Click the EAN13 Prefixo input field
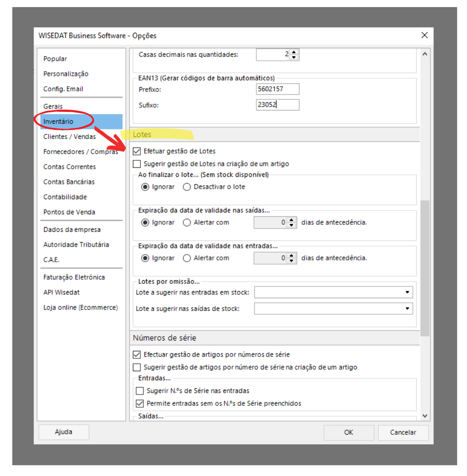This screenshot has height=476, width=467. (277, 89)
